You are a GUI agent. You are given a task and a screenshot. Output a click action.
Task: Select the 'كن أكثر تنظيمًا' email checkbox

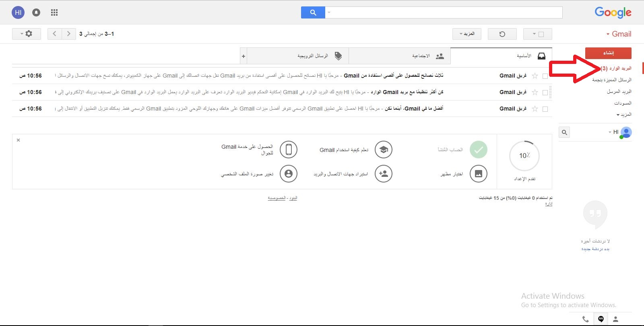[x=545, y=92]
